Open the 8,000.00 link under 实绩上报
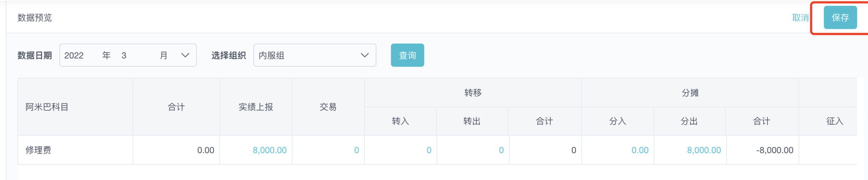This screenshot has width=868, height=180. point(270,150)
